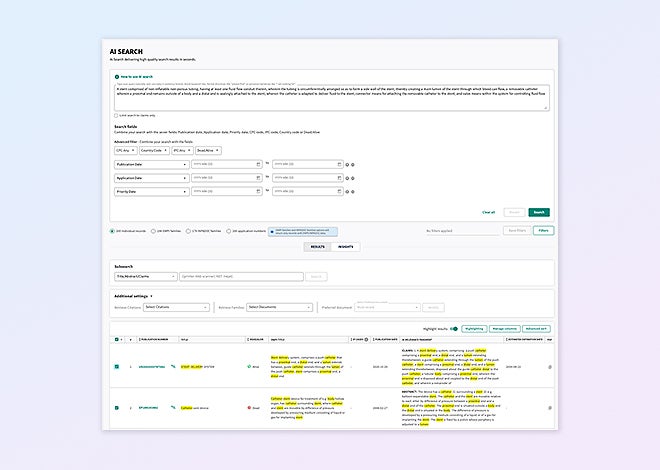Uncheck the first result row checkbox
Screen dimensions: 660x470
[117, 367]
